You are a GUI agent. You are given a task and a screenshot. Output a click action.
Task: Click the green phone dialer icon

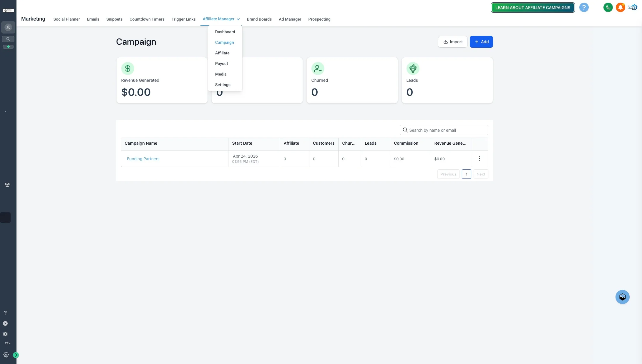point(608,7)
